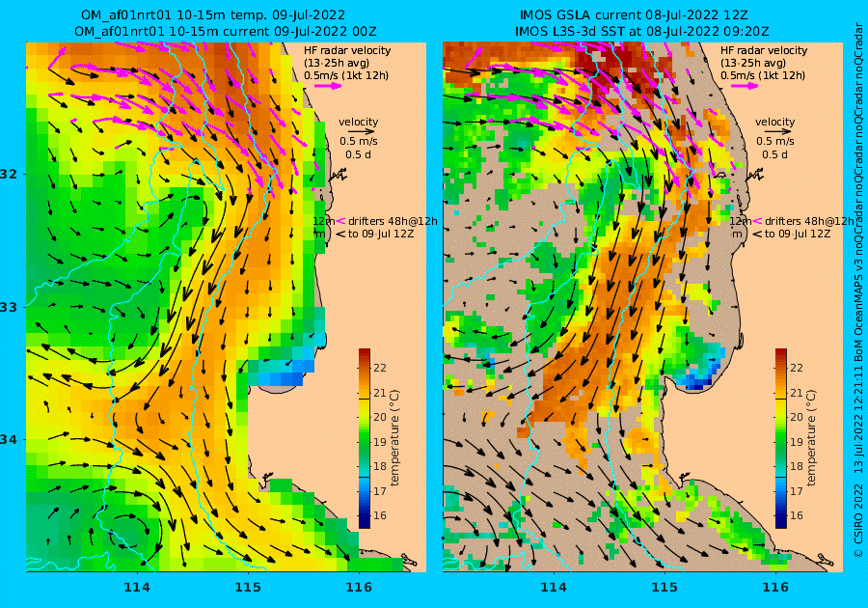Click '0.5 m/s' under velocity, left panel
The height and width of the screenshot is (608, 868).
[359, 141]
